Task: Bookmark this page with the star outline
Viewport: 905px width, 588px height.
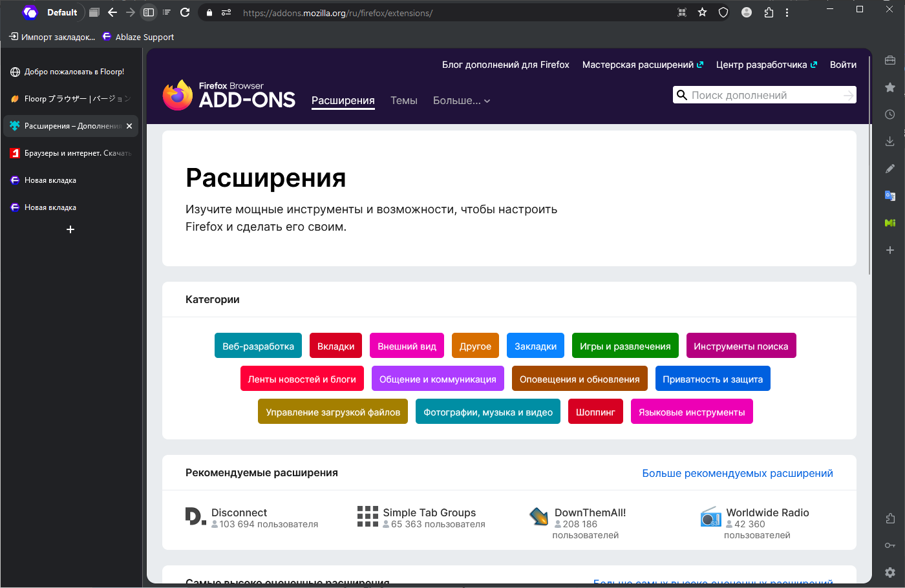Action: (703, 12)
